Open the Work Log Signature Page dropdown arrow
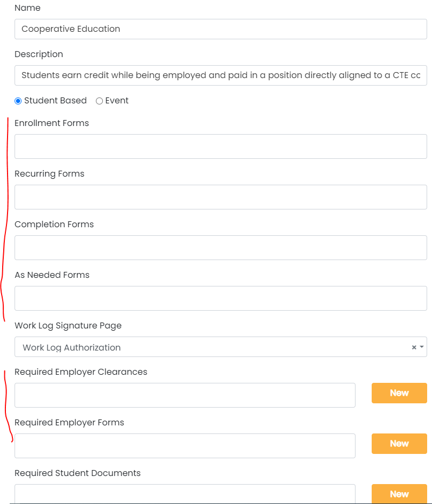The width and height of the screenshot is (432, 504). tap(421, 347)
